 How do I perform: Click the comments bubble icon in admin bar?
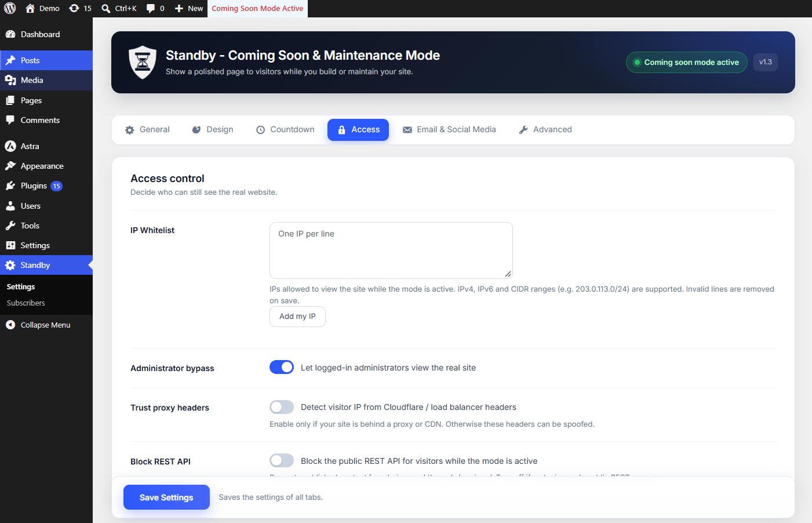(x=151, y=8)
